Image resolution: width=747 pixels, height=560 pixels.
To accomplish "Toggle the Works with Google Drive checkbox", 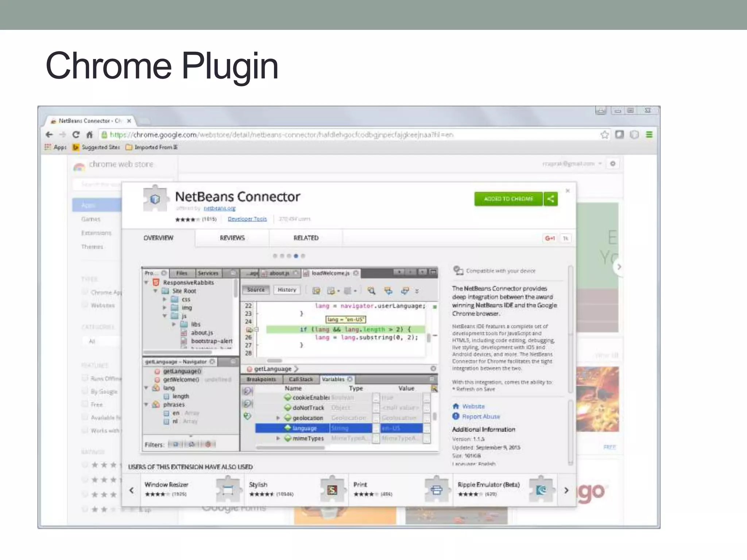I will click(x=85, y=430).
